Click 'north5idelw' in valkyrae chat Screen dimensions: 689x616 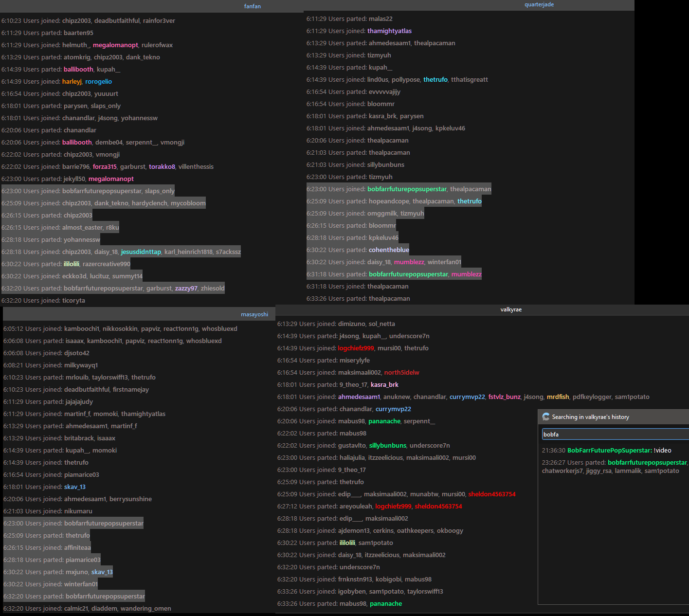[402, 373]
